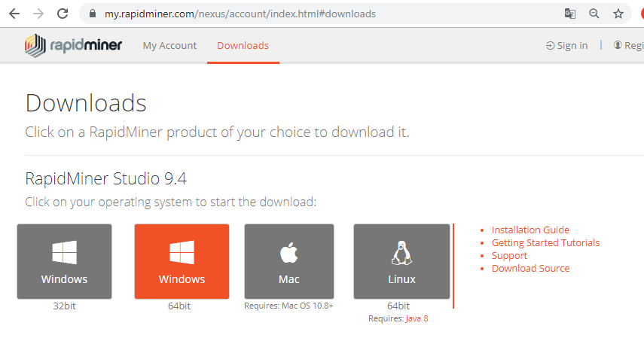Click the browser forward arrow
644x353 pixels.
(38, 14)
